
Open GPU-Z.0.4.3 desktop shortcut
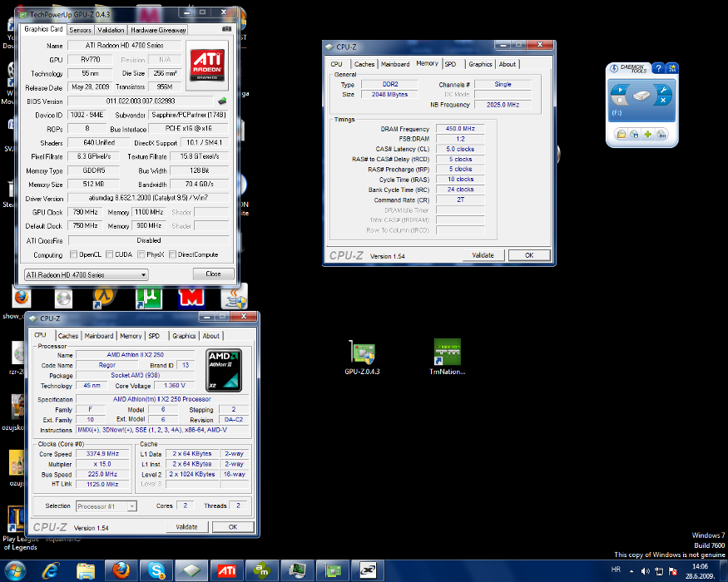362,358
